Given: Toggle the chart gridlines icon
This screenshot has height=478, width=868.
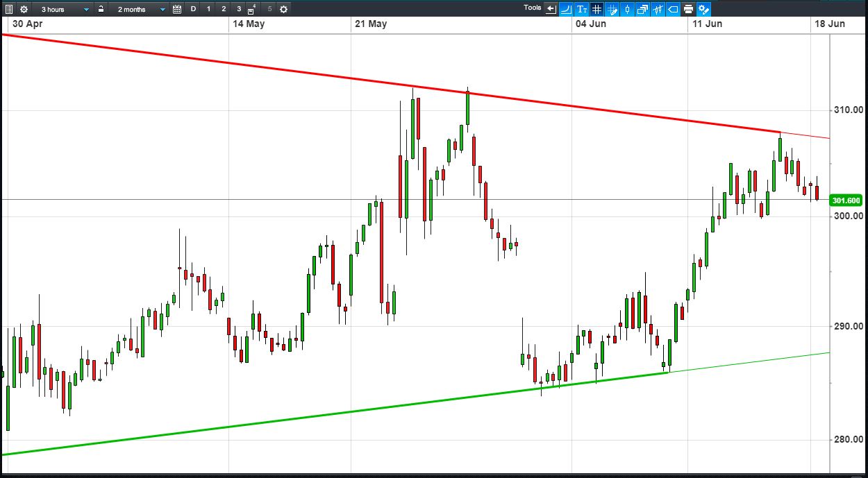Looking at the screenshot, I should tap(597, 9).
